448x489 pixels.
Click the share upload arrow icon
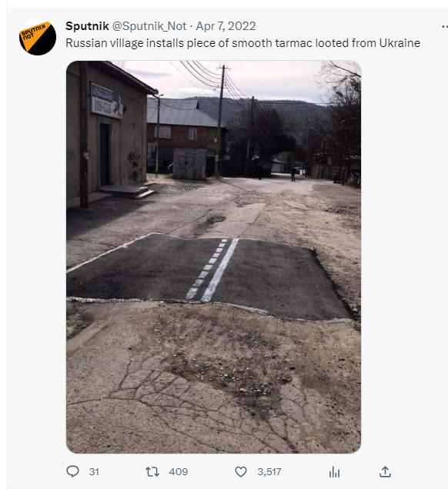[x=385, y=471]
